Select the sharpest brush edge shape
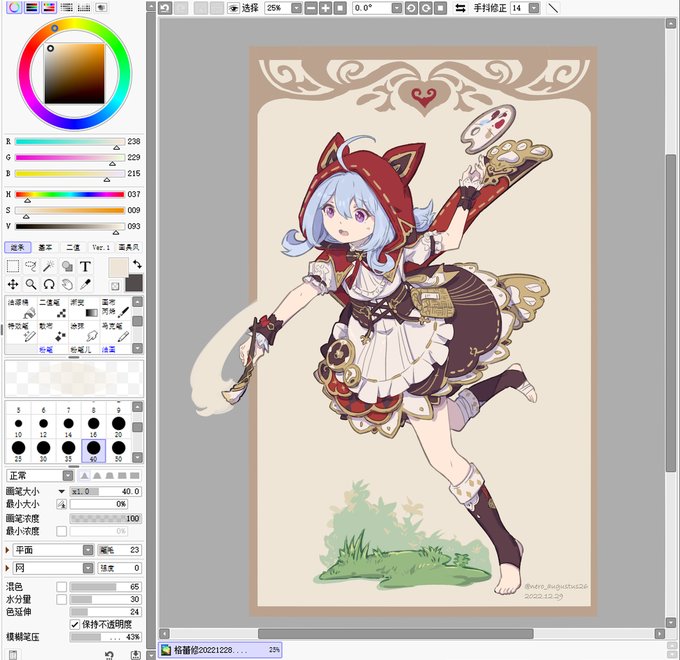Viewport: 680px width, 660px height. click(x=85, y=476)
